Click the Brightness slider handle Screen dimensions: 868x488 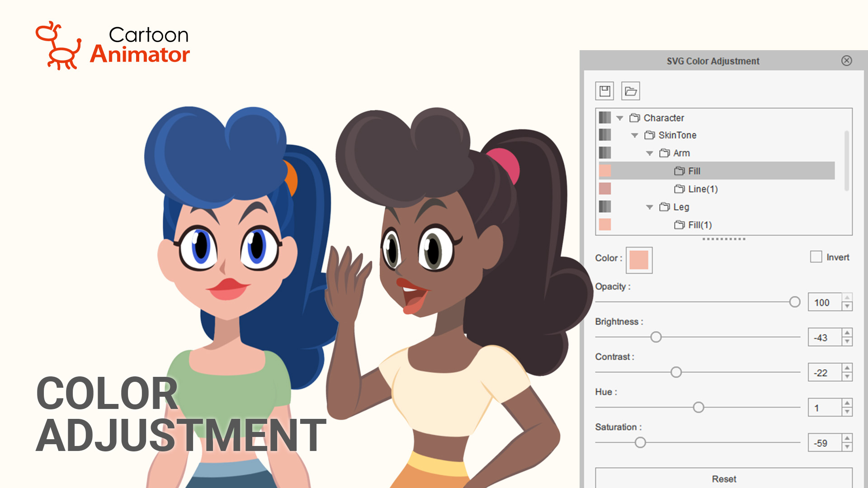[x=656, y=337]
